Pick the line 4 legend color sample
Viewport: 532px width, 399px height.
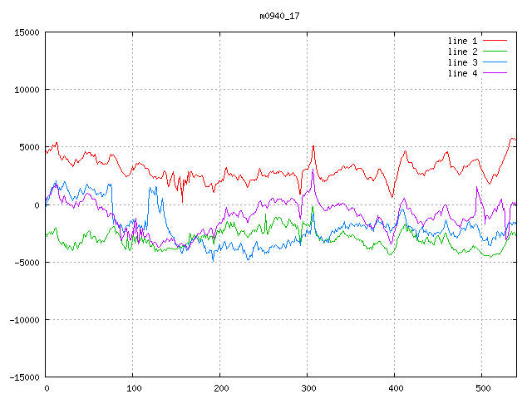pyautogui.click(x=495, y=73)
